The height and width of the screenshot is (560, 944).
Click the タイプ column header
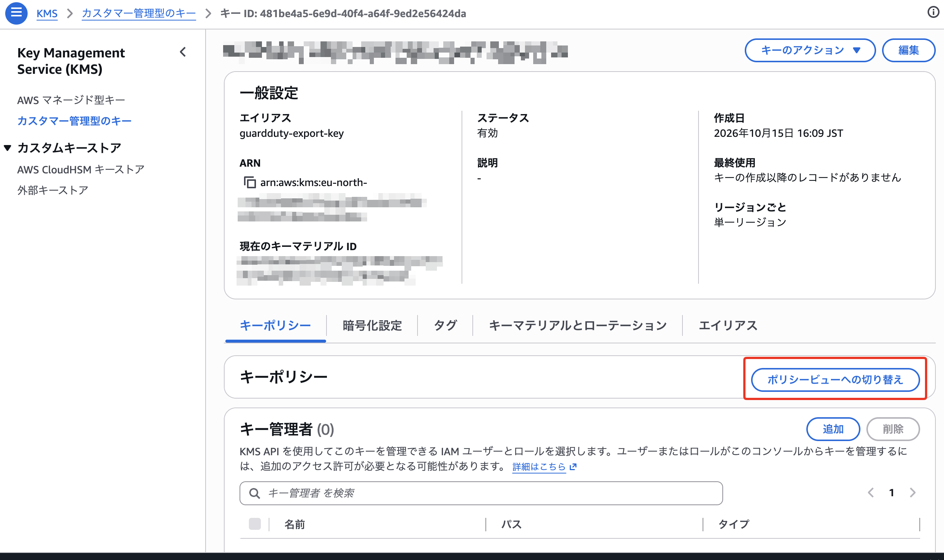coord(734,524)
